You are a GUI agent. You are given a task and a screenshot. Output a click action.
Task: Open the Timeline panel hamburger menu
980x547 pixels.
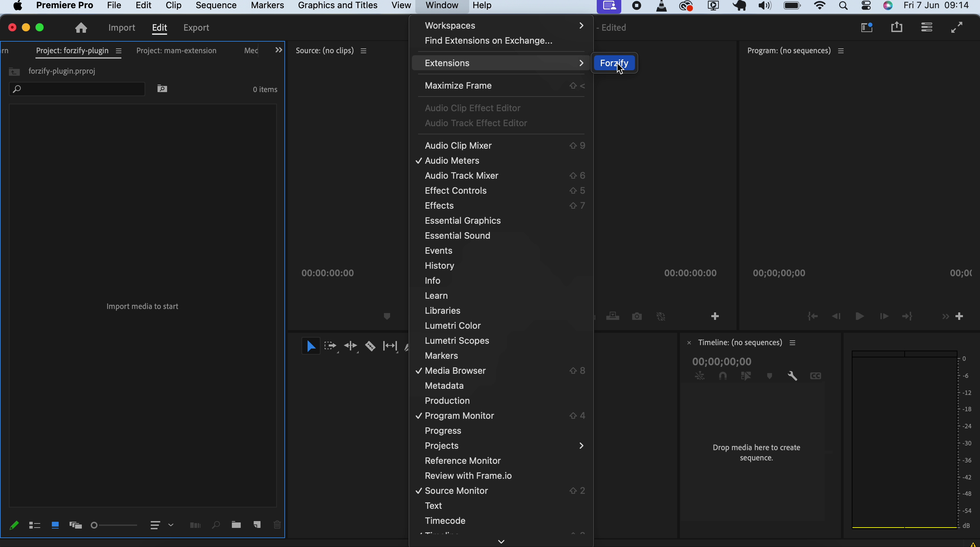(x=793, y=342)
